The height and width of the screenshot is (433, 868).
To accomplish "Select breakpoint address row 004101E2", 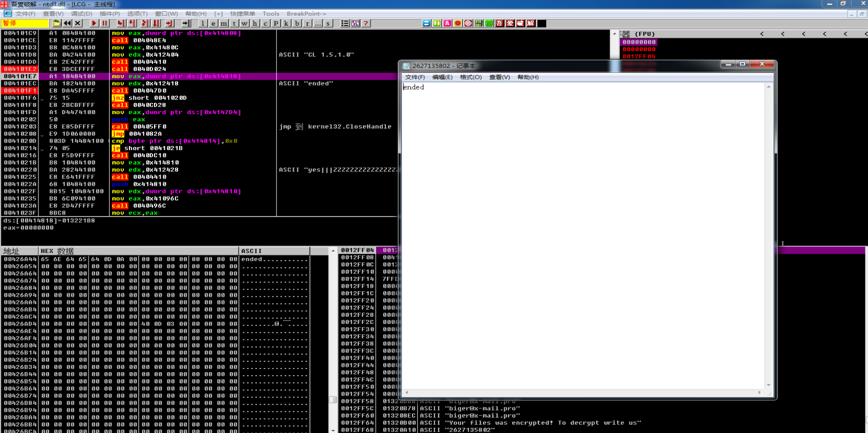I will tap(20, 69).
